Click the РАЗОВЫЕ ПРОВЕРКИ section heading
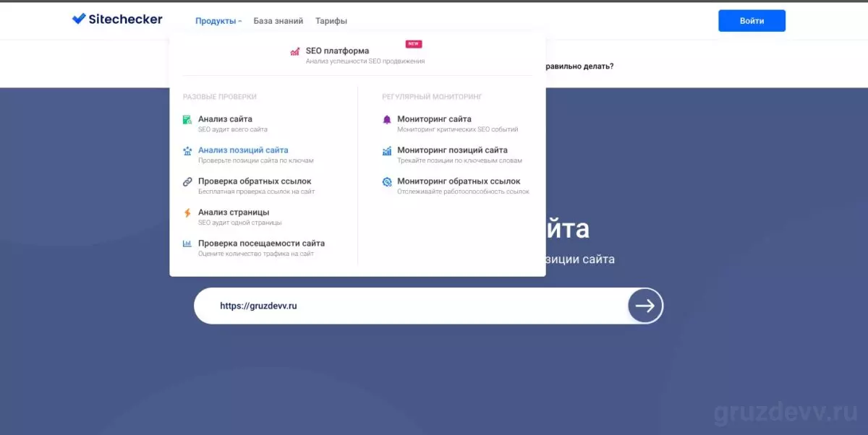This screenshot has height=435, width=868. pos(219,96)
